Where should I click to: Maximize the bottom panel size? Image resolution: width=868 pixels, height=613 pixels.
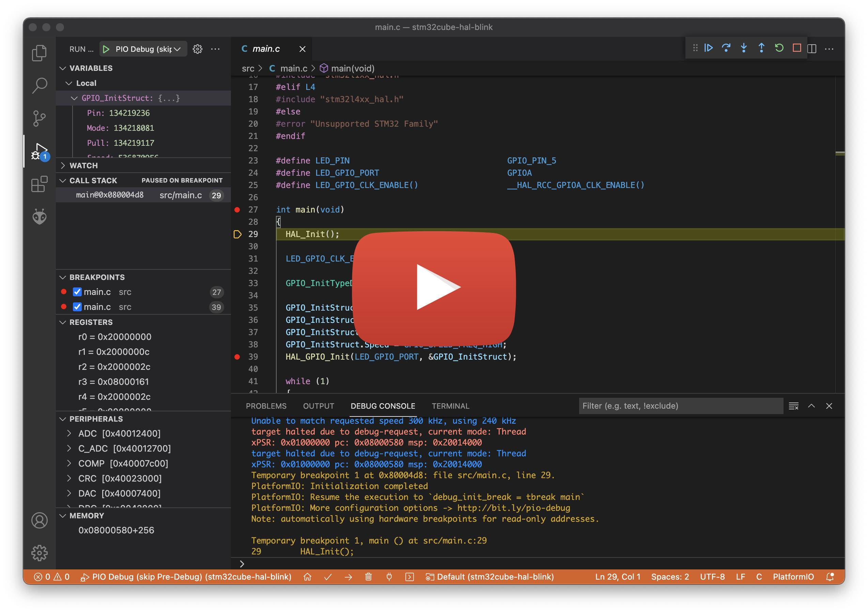tap(811, 406)
